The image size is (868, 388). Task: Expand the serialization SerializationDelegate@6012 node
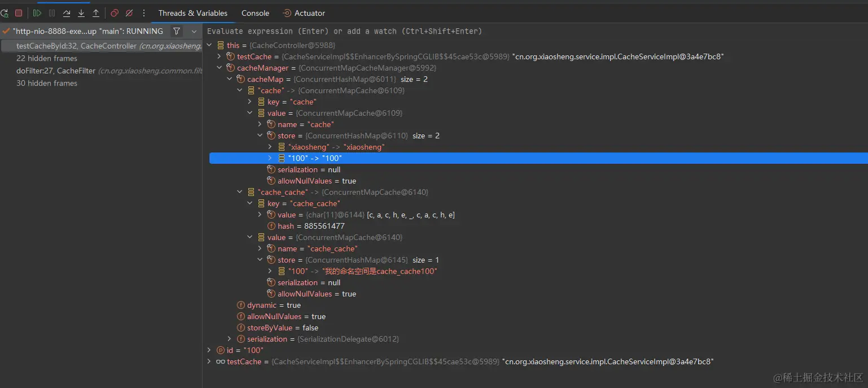[230, 339]
